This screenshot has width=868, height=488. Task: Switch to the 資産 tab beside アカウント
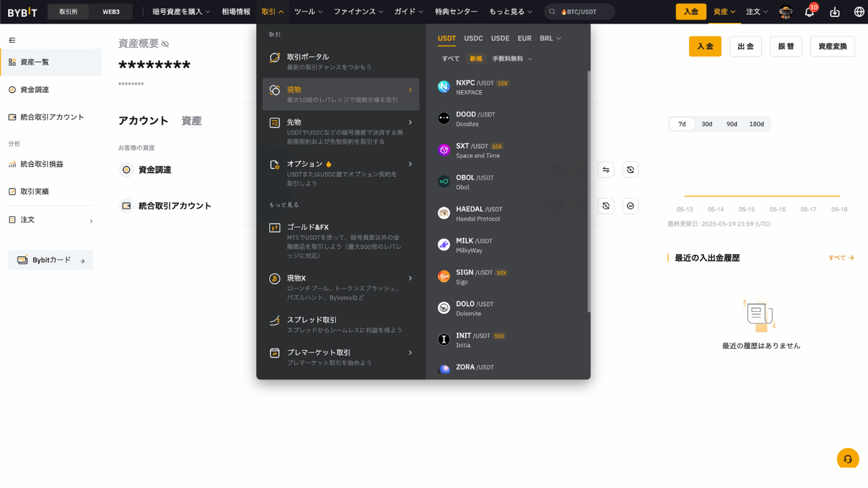tap(191, 121)
